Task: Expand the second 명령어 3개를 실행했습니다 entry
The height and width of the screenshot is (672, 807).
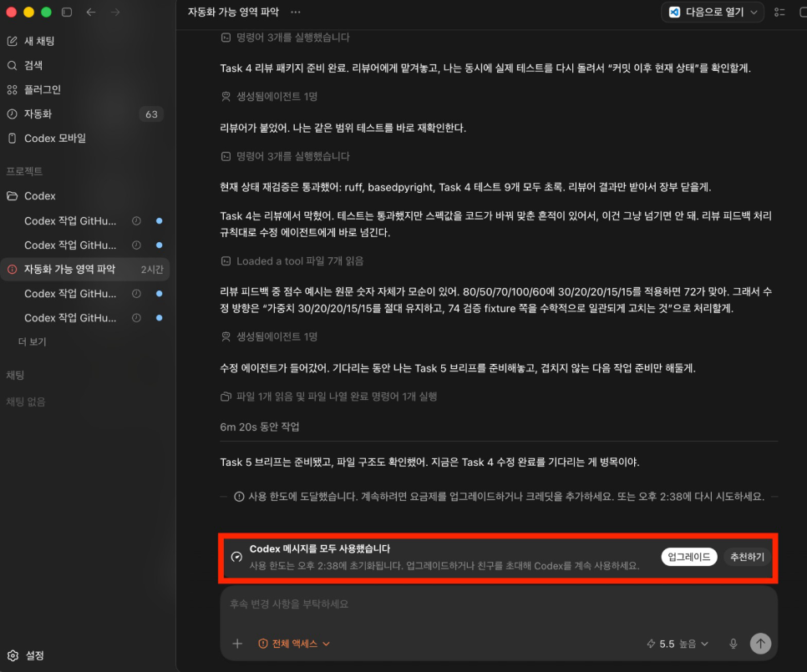Action: click(x=285, y=156)
